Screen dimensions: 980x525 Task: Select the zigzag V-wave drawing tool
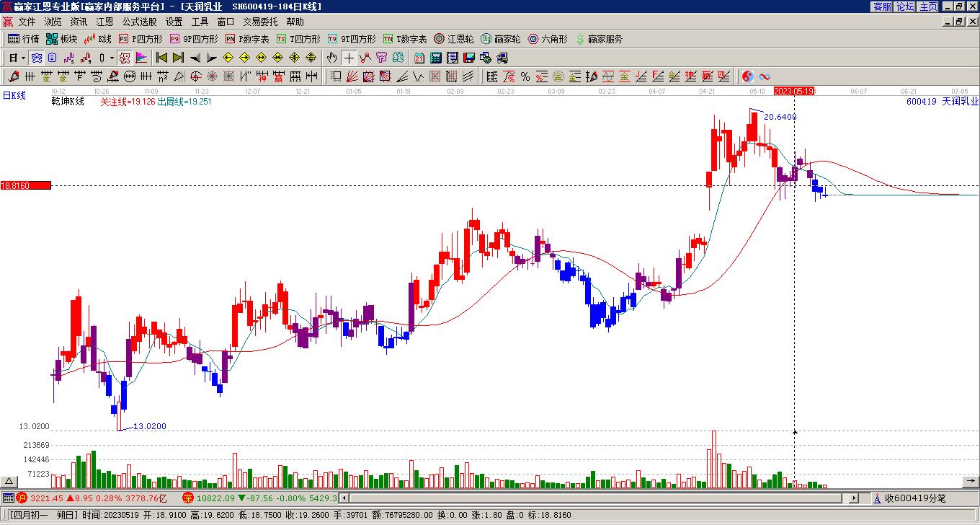pos(418,76)
